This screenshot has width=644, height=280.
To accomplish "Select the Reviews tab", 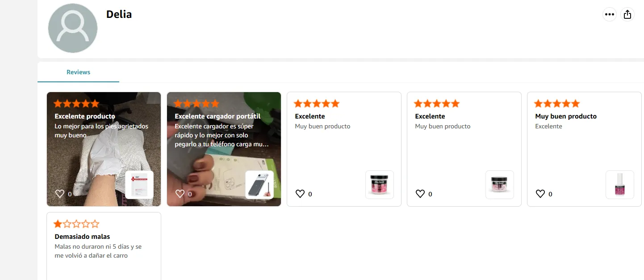I will tap(79, 72).
